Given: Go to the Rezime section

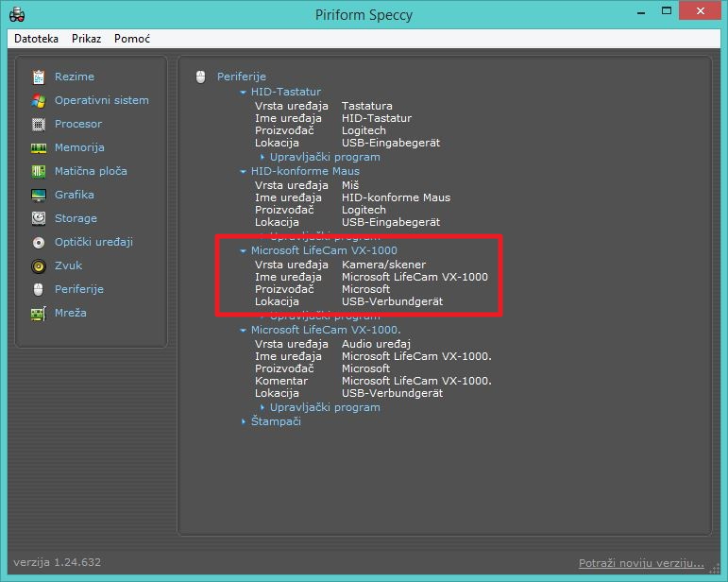Looking at the screenshot, I should [75, 77].
